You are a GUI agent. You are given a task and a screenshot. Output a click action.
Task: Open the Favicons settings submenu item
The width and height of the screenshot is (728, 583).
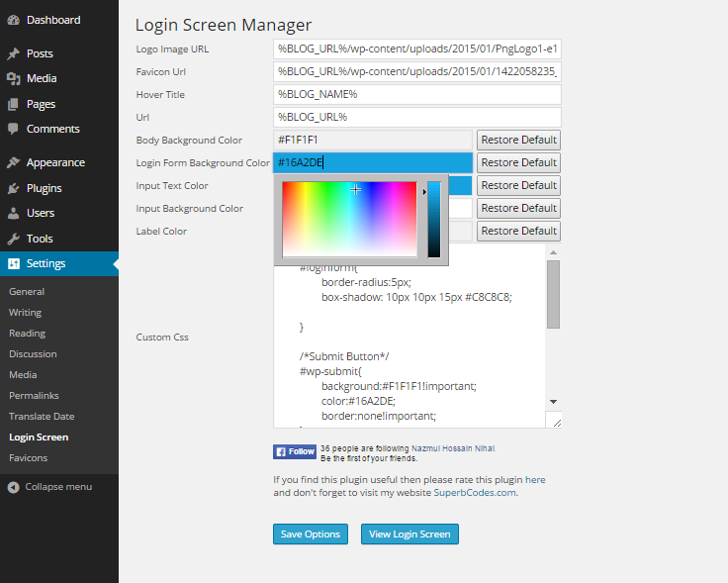point(29,458)
